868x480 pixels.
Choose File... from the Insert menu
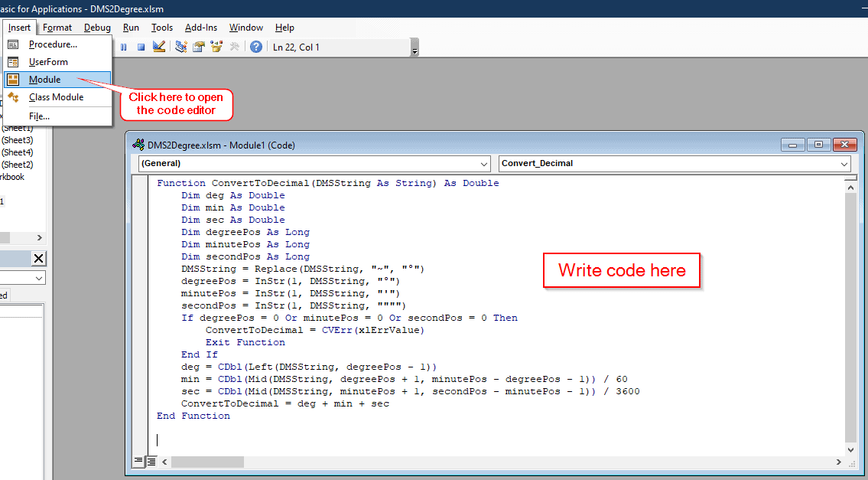[57, 116]
